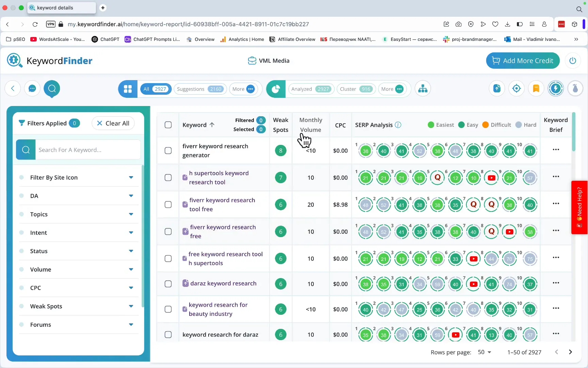This screenshot has width=588, height=368.
Task: Click the export upload icon button
Action: pyautogui.click(x=497, y=89)
